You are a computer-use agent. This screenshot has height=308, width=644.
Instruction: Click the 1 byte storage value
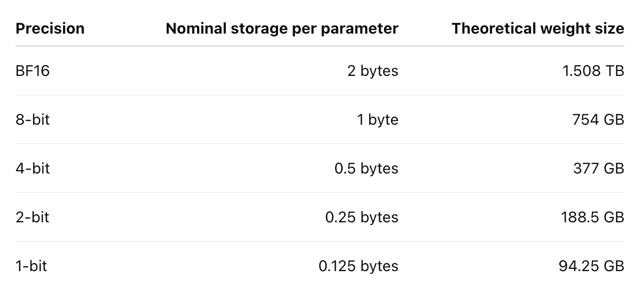pos(377,120)
